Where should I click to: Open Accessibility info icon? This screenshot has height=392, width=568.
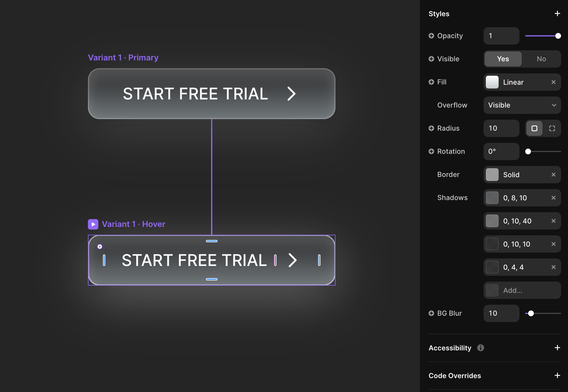coord(480,348)
